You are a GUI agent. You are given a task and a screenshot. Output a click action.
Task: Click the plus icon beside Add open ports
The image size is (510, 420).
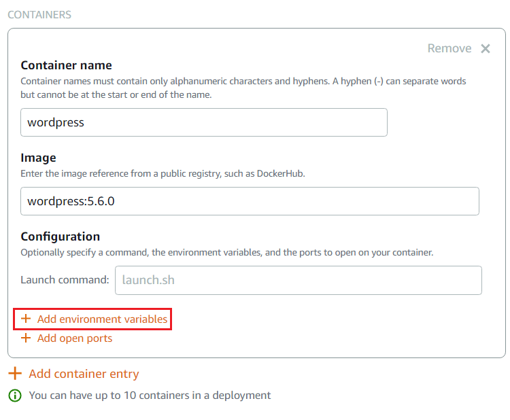tap(26, 338)
